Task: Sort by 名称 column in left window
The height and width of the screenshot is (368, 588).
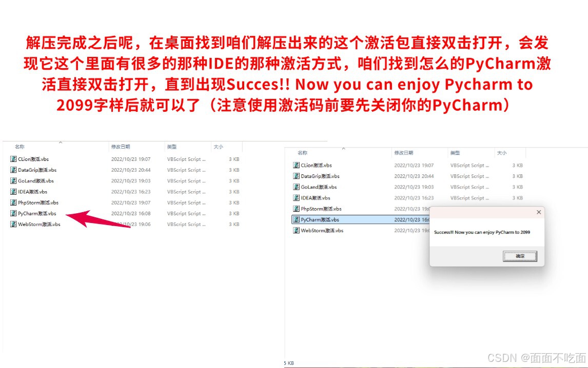Action: pos(19,147)
